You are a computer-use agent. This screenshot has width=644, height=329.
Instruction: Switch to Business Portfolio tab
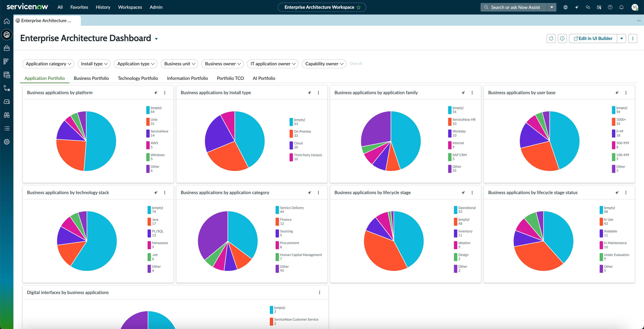[x=91, y=78]
